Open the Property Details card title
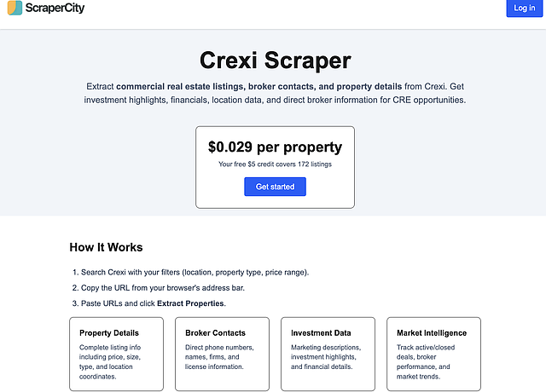The width and height of the screenshot is (546, 392). pyautogui.click(x=109, y=333)
